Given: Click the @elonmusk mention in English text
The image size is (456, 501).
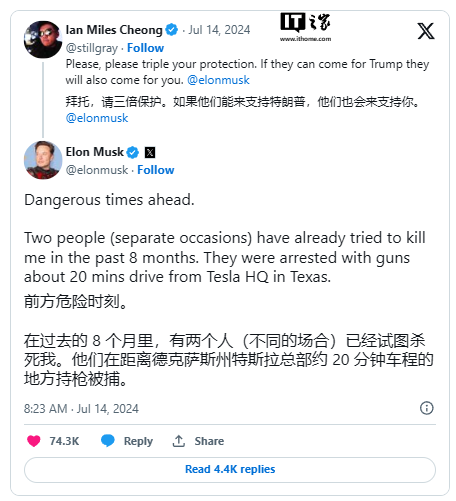Looking at the screenshot, I should click(218, 80).
